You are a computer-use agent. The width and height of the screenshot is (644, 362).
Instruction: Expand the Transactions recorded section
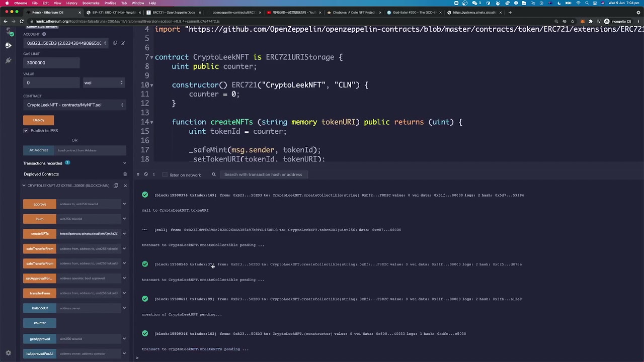point(125,163)
